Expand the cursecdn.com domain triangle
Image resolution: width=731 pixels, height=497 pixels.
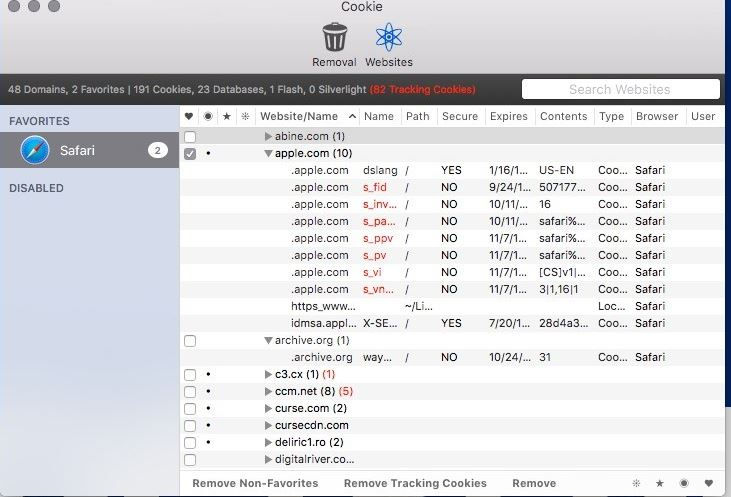click(x=268, y=425)
